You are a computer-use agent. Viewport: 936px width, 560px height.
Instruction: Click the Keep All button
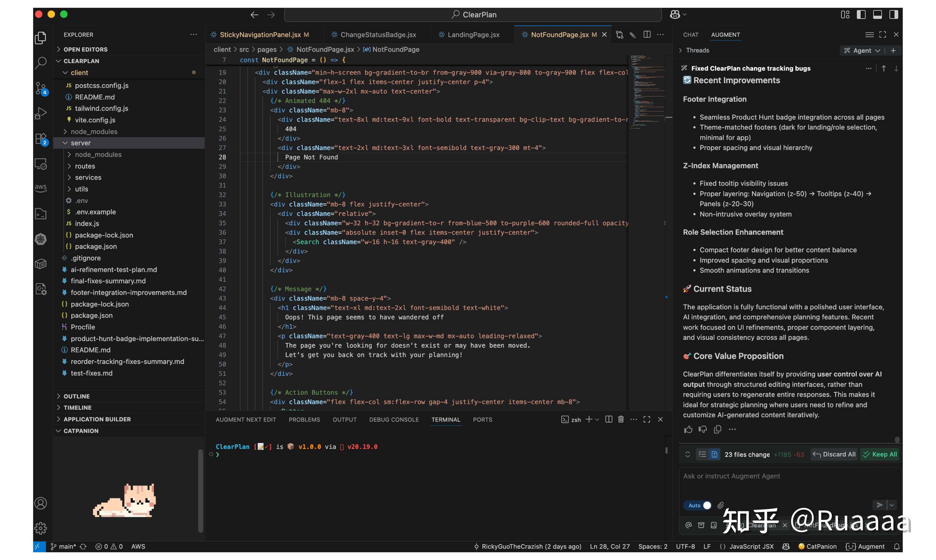880,454
